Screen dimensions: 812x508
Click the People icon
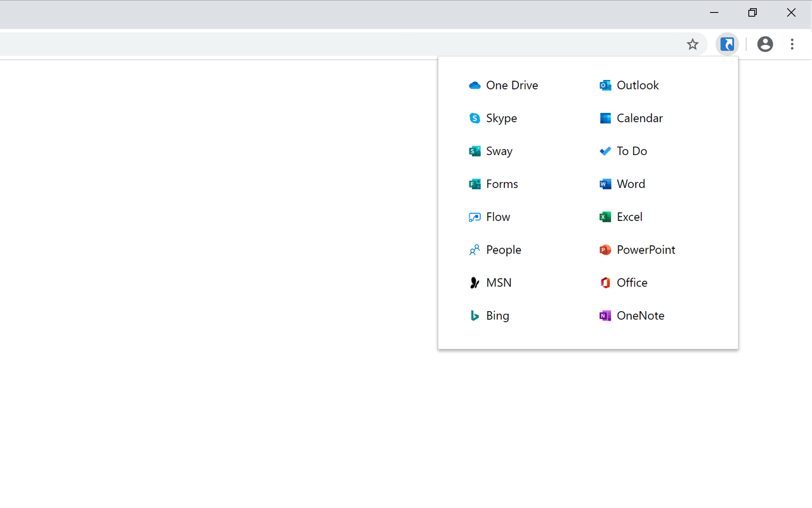coord(475,250)
